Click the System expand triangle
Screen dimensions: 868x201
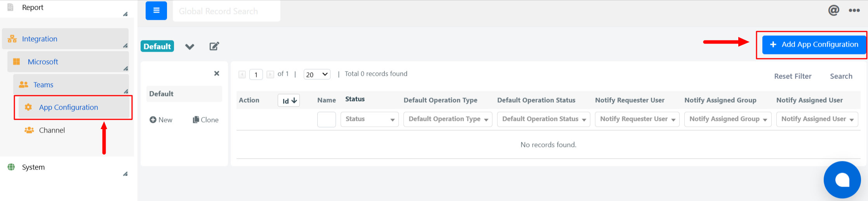[125, 174]
